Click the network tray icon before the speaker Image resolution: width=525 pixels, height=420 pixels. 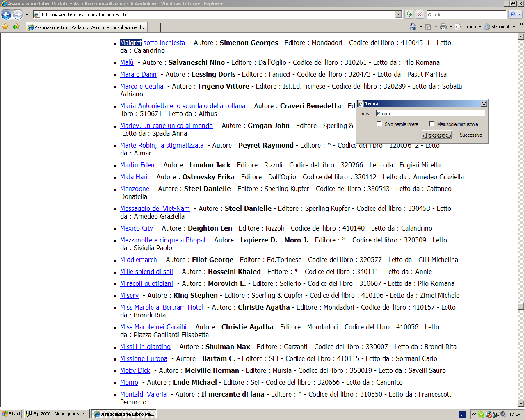496,414
